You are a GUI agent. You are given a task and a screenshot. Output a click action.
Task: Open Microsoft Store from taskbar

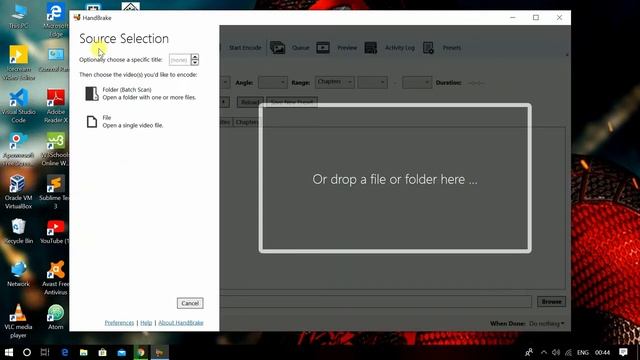[102, 352]
